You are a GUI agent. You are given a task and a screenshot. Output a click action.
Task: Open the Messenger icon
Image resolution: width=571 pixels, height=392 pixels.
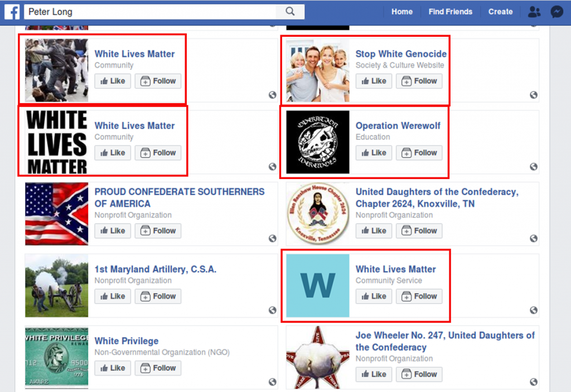coord(557,12)
